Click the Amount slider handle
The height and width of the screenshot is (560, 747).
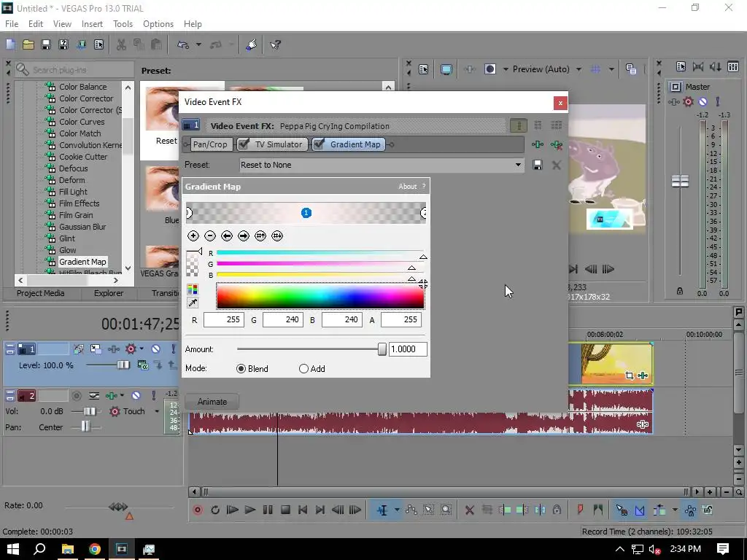[382, 349]
